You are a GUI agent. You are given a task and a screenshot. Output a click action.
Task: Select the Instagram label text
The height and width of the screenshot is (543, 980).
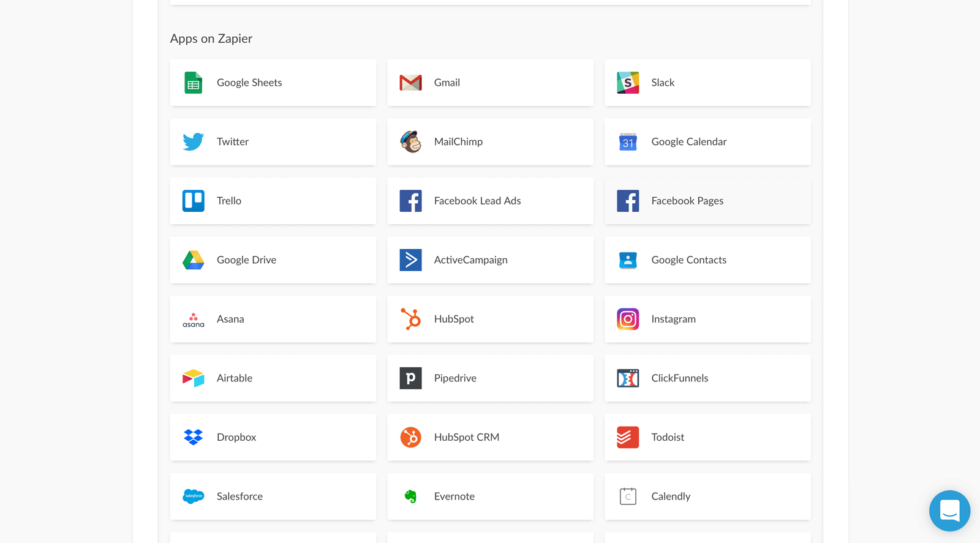tap(673, 319)
